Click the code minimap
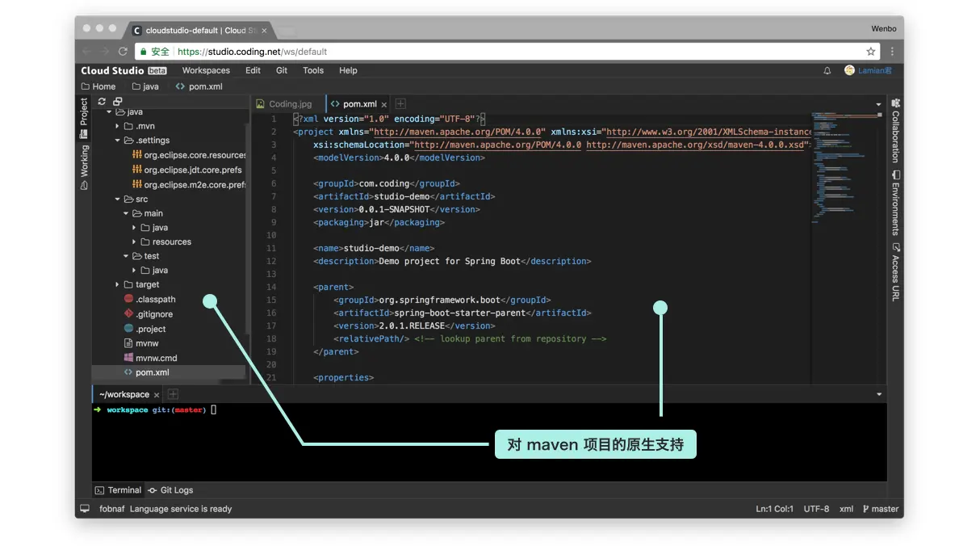 (x=846, y=168)
